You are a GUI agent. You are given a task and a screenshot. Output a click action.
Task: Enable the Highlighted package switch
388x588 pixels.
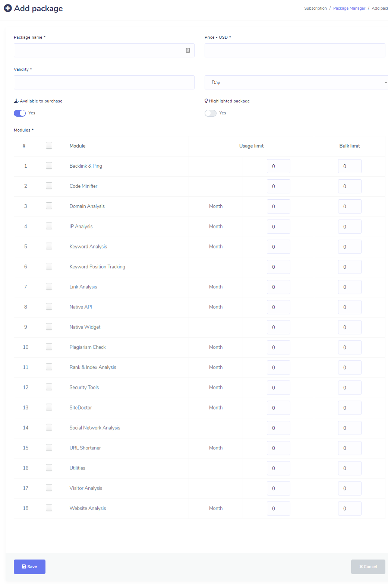tap(211, 113)
